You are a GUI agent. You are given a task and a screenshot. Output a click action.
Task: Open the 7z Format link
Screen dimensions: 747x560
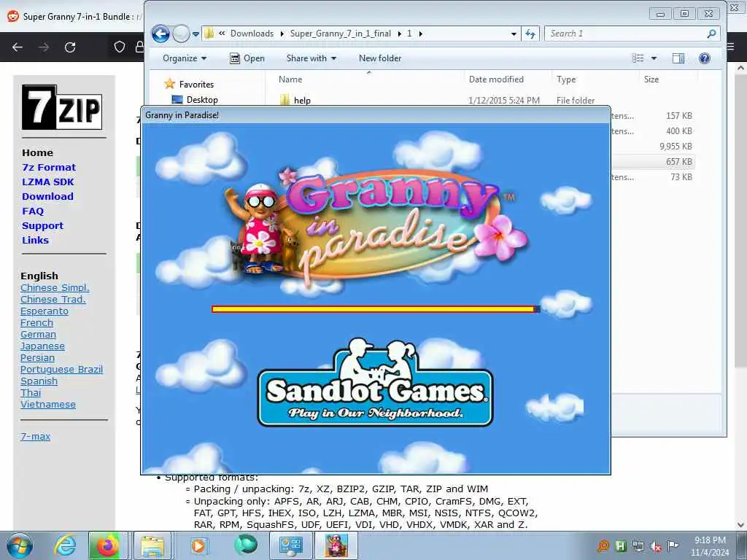click(49, 167)
